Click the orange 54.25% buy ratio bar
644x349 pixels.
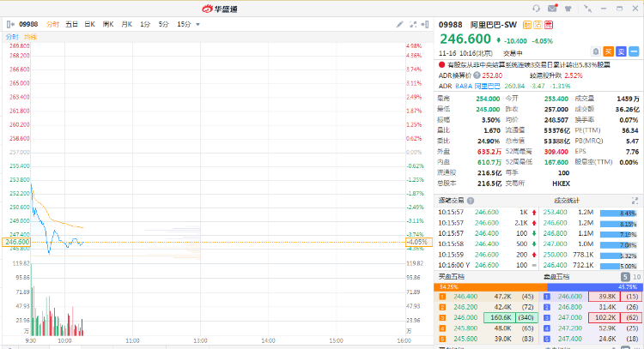(490, 287)
